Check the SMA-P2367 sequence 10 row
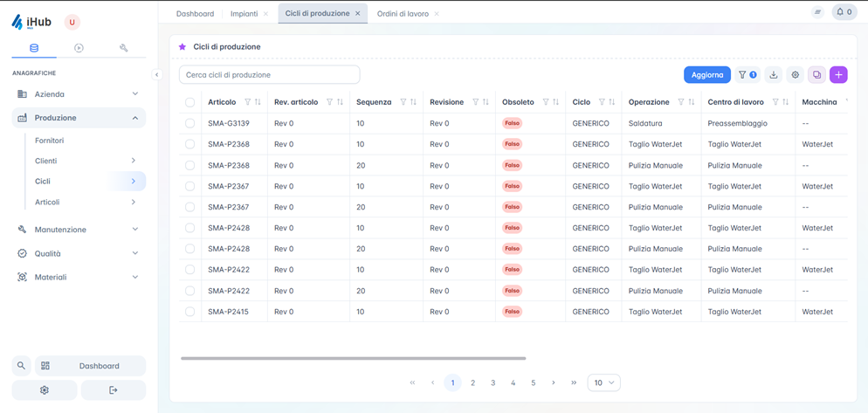The image size is (868, 413). [x=189, y=186]
